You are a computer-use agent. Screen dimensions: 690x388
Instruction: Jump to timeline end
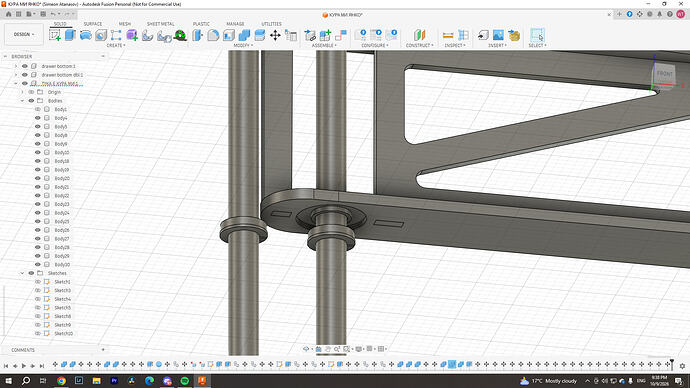pyautogui.click(x=42, y=366)
